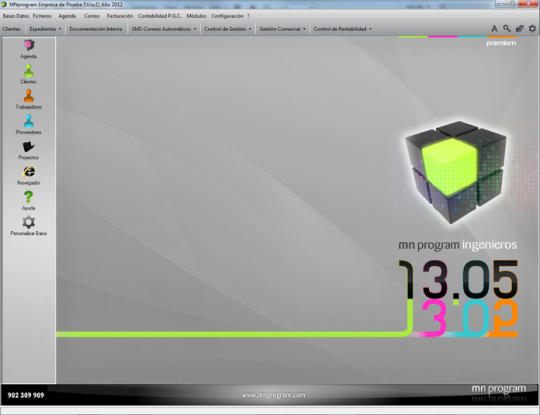Open the Proyectos folder icon
The image size is (540, 415).
(29, 147)
